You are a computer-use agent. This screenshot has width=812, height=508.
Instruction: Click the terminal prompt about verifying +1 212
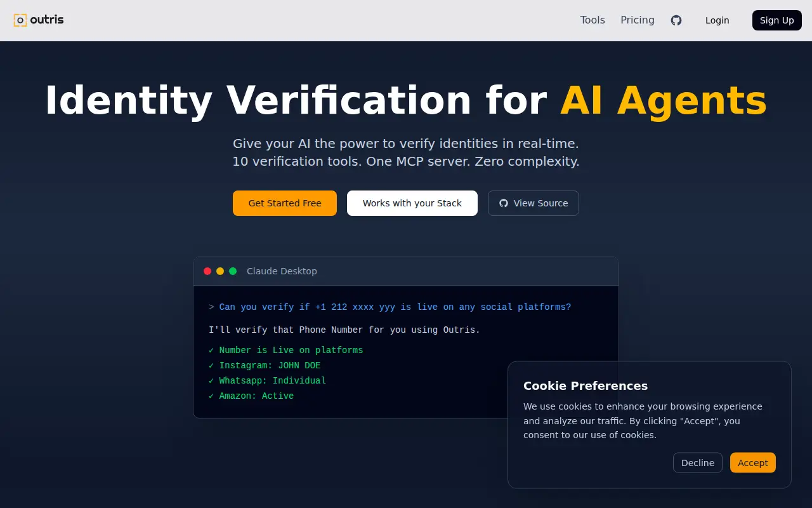(x=390, y=307)
